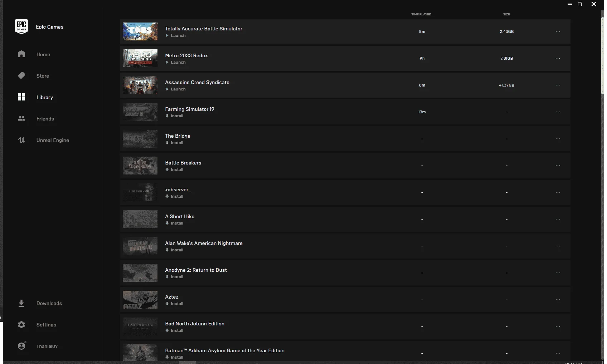Viewport: 607px width, 364px height.
Task: Launch Metro 2033 Redux
Action: [175, 62]
